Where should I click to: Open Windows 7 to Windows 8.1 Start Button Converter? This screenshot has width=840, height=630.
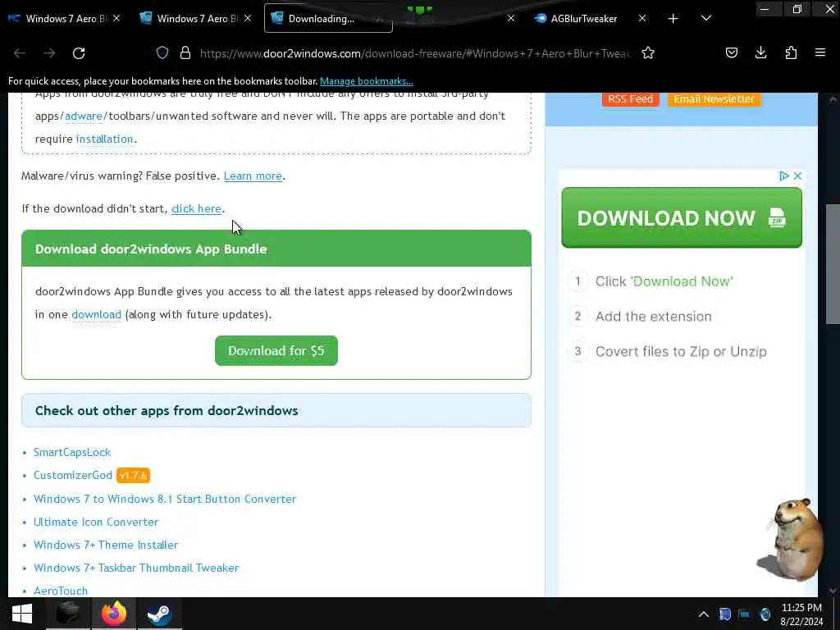click(x=165, y=499)
